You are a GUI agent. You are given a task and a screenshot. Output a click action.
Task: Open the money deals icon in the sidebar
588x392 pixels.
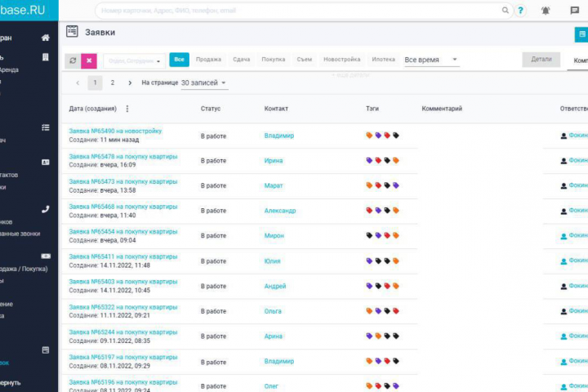[46, 256]
